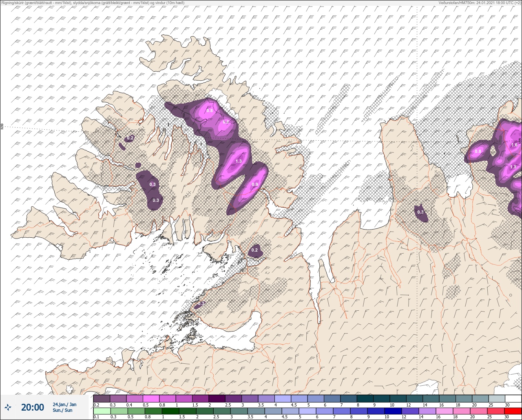Viewport: 522px width, 420px height.
Task: Select the upper-row 14 slate teal swatch
Action: (431, 398)
